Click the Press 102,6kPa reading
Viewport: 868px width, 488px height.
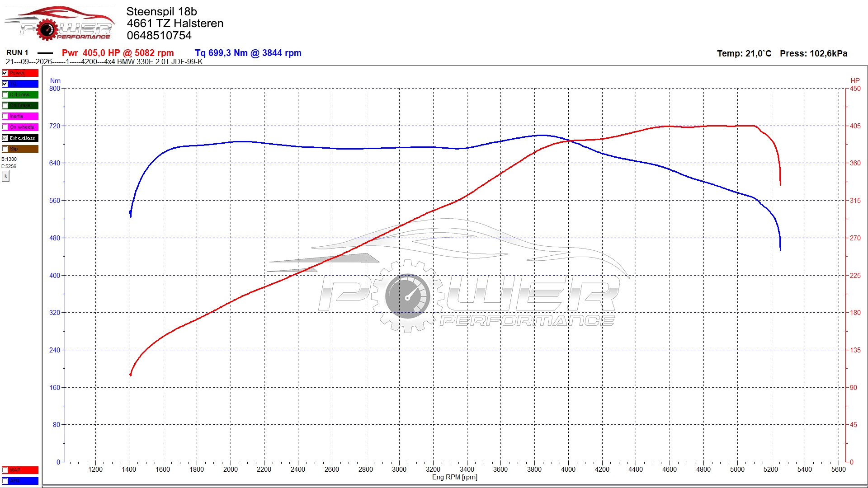click(x=814, y=53)
